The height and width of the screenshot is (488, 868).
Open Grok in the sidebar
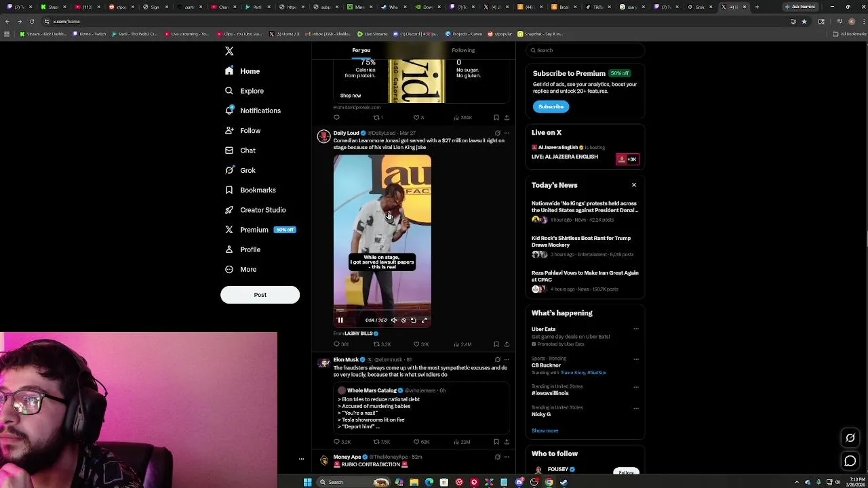(240, 170)
